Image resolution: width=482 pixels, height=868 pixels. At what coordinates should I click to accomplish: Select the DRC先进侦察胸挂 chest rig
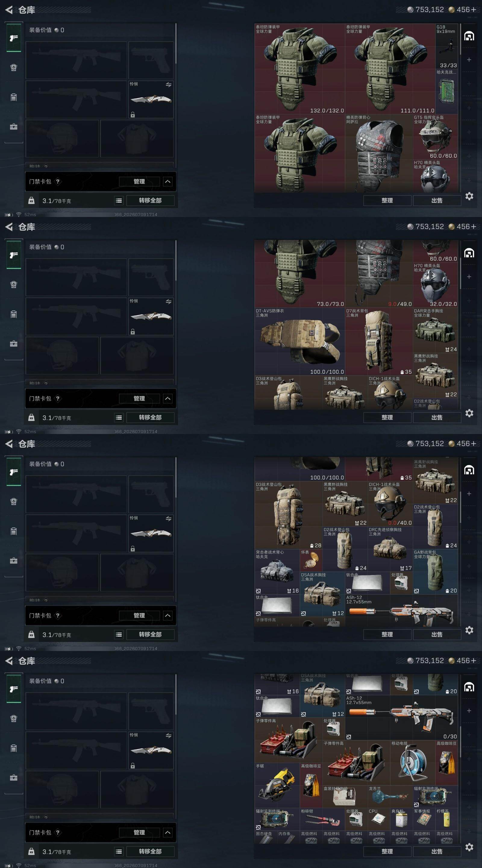coord(390,549)
